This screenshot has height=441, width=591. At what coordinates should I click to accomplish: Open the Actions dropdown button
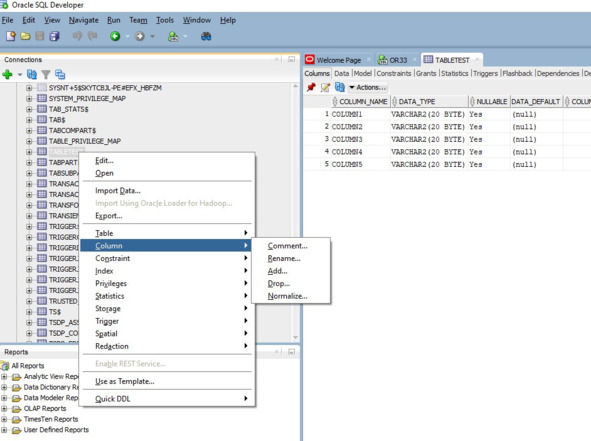(368, 87)
